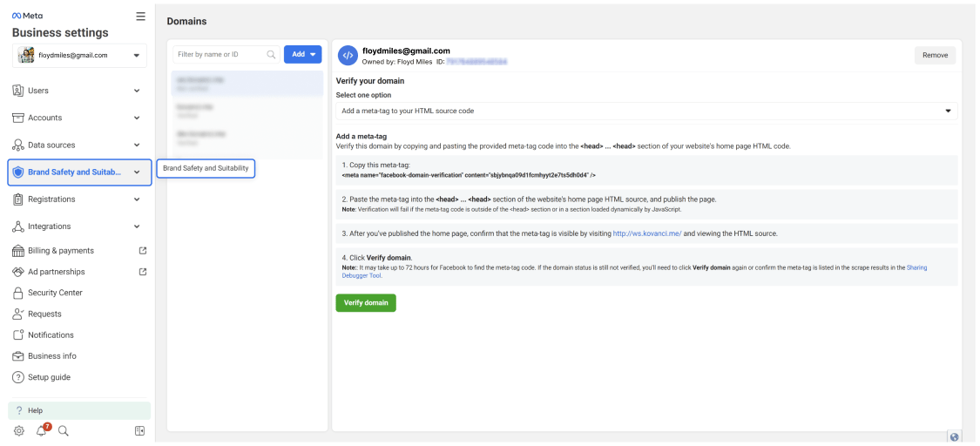Click the Requests person icon
The width and height of the screenshot is (980, 446).
tap(18, 314)
